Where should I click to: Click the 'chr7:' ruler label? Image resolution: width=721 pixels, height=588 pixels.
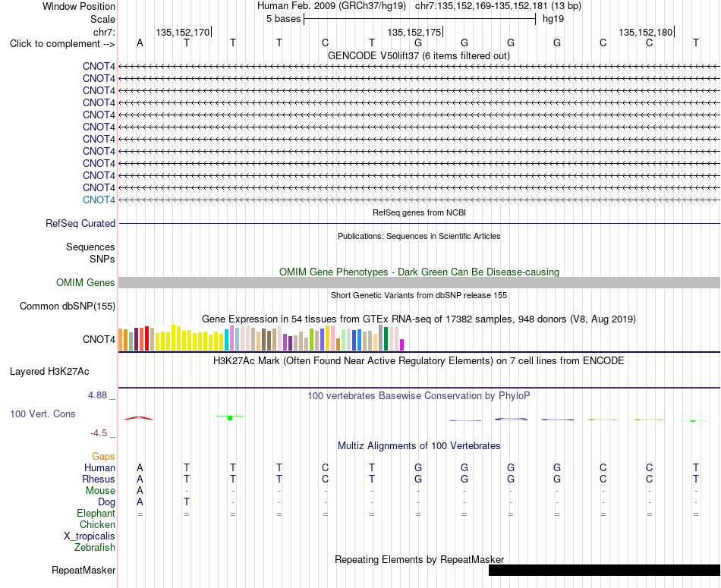tap(104, 32)
